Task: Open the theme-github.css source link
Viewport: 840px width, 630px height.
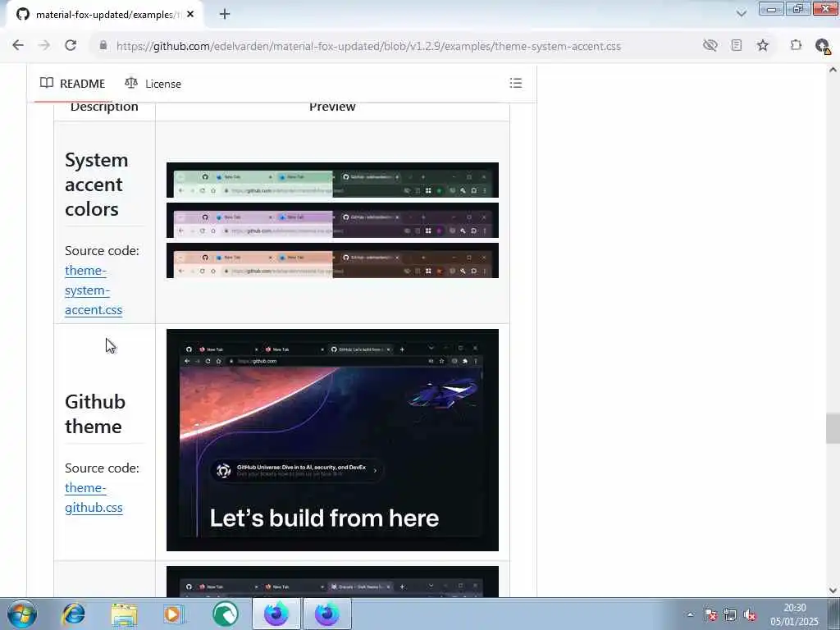Action: point(94,498)
